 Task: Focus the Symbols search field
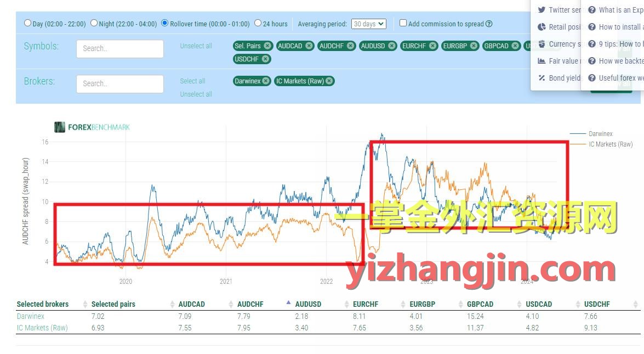coord(120,48)
